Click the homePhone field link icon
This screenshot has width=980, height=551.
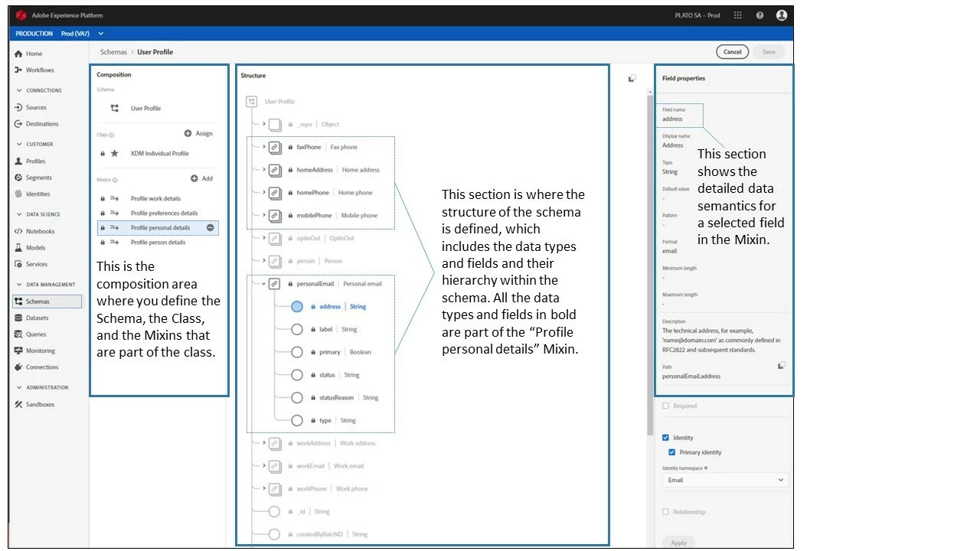(x=275, y=193)
